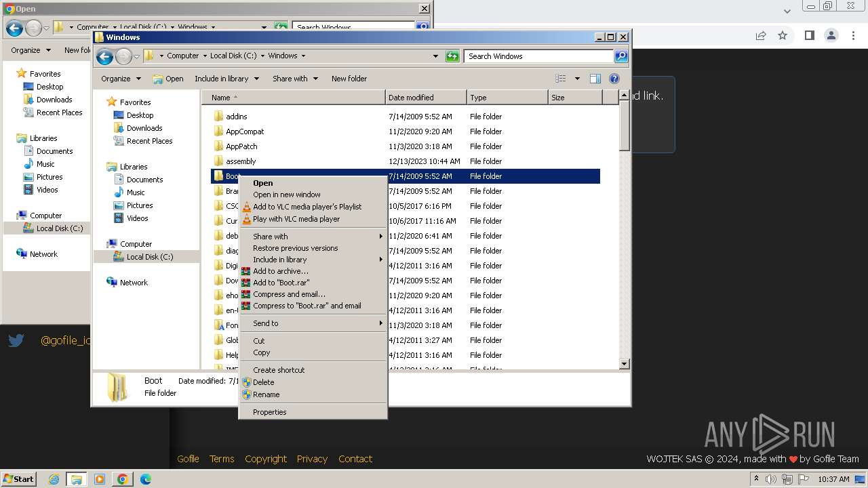Open the view options dropdown arrow
Viewport: 868px width, 488px height.
pos(577,79)
